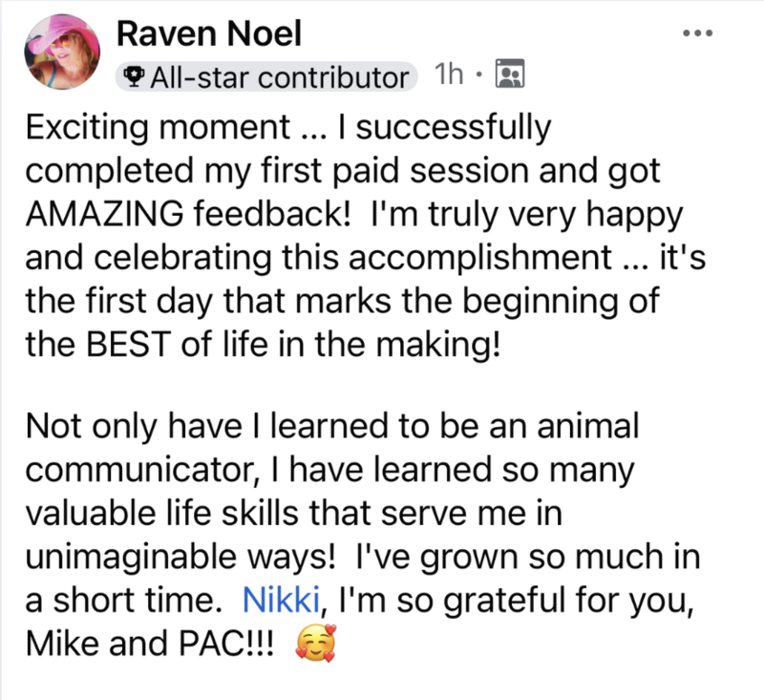
Task: Click the Nikki tagged mention link
Action: [x=281, y=600]
